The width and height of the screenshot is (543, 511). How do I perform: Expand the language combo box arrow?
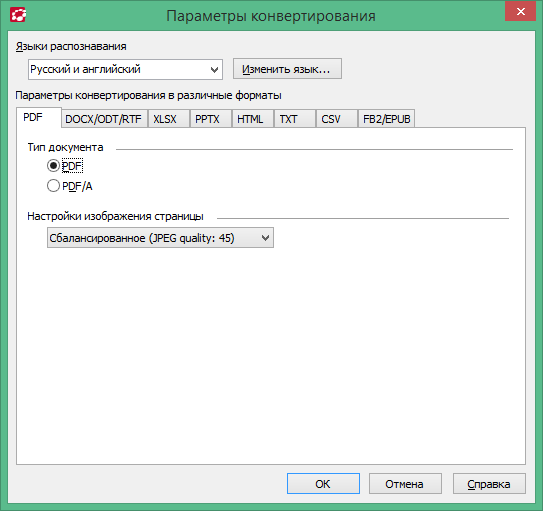click(x=214, y=70)
